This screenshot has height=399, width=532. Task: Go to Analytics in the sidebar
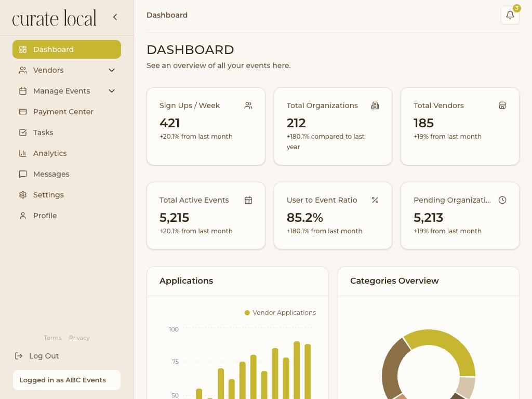click(x=50, y=153)
